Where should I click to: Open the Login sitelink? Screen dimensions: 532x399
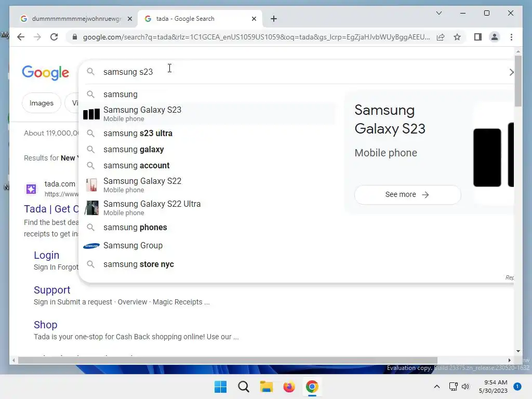tap(46, 255)
